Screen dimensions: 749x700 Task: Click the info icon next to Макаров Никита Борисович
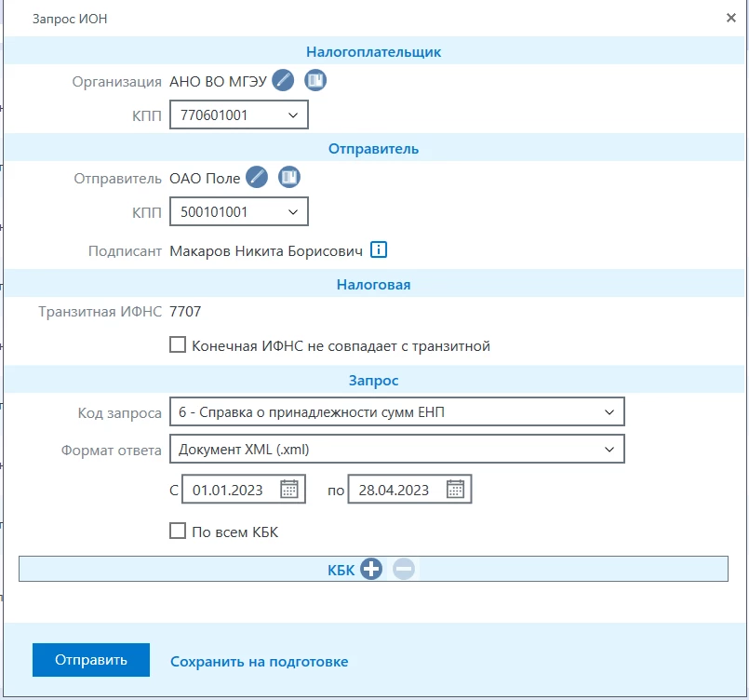379,249
